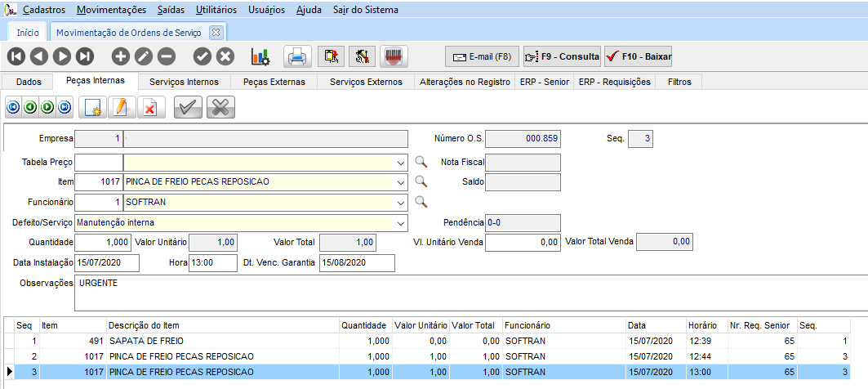Click the round plus icon to add a record
The image size is (868, 389).
tap(120, 56)
